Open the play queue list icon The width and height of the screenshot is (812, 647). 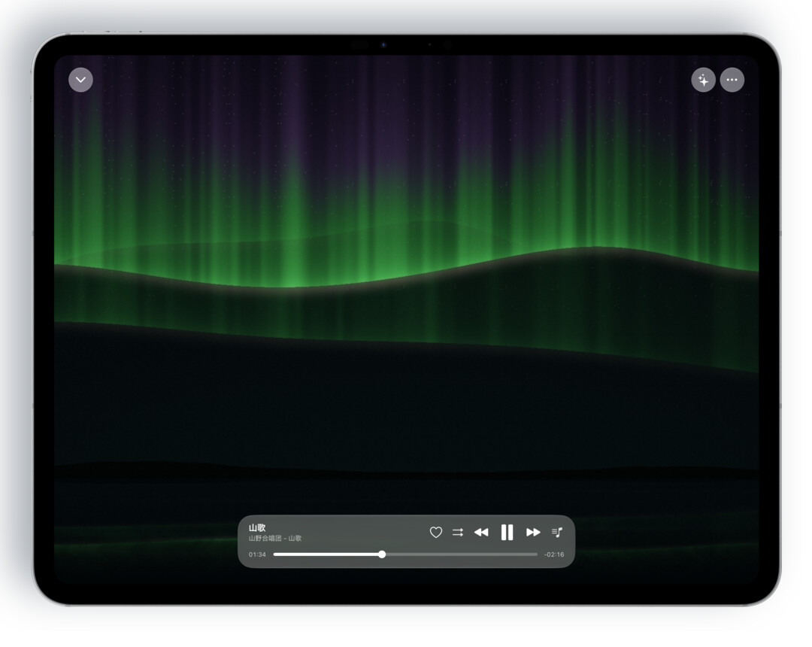coord(556,532)
